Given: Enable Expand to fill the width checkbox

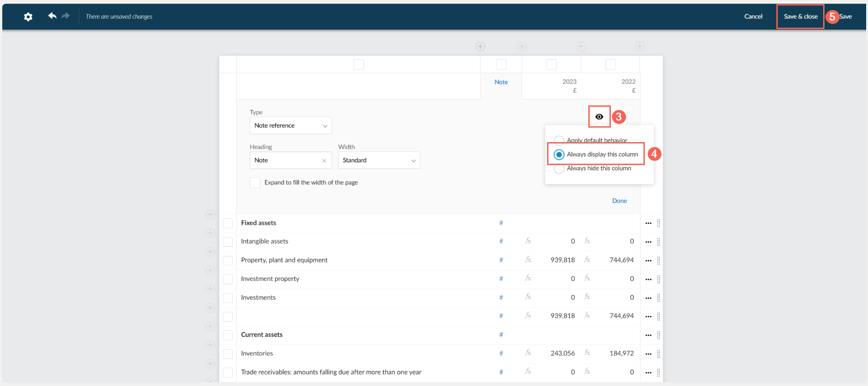Looking at the screenshot, I should pos(255,182).
